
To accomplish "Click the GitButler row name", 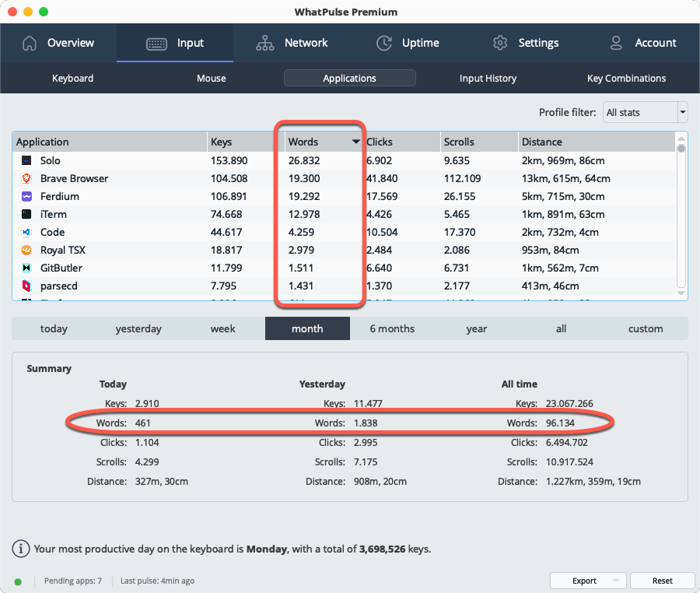I will [x=61, y=268].
